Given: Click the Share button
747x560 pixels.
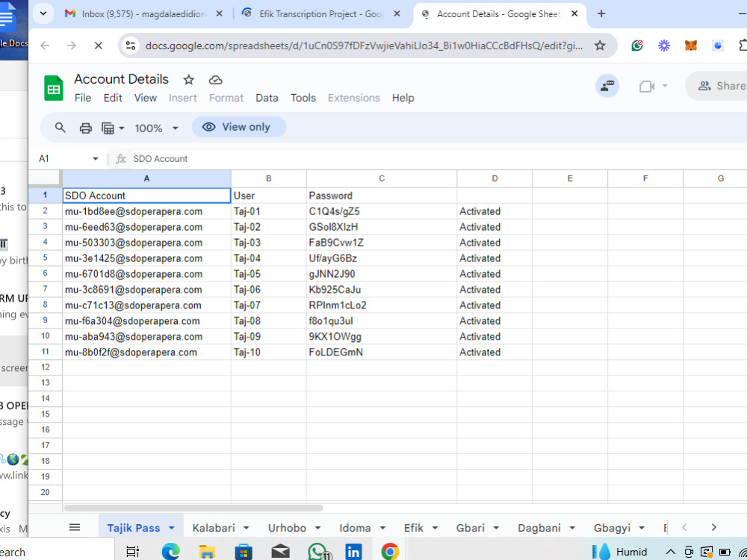Looking at the screenshot, I should 719,86.
